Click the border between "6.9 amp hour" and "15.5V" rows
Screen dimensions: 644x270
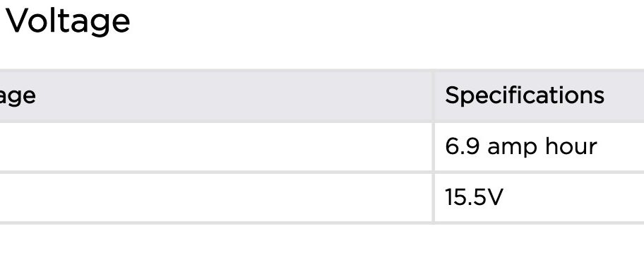pyautogui.click(x=322, y=172)
